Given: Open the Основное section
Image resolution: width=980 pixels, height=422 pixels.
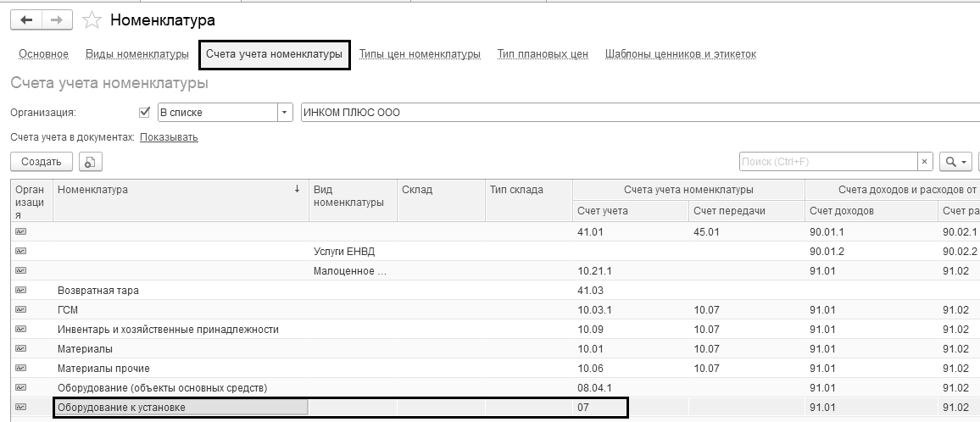Looking at the screenshot, I should tap(44, 53).
